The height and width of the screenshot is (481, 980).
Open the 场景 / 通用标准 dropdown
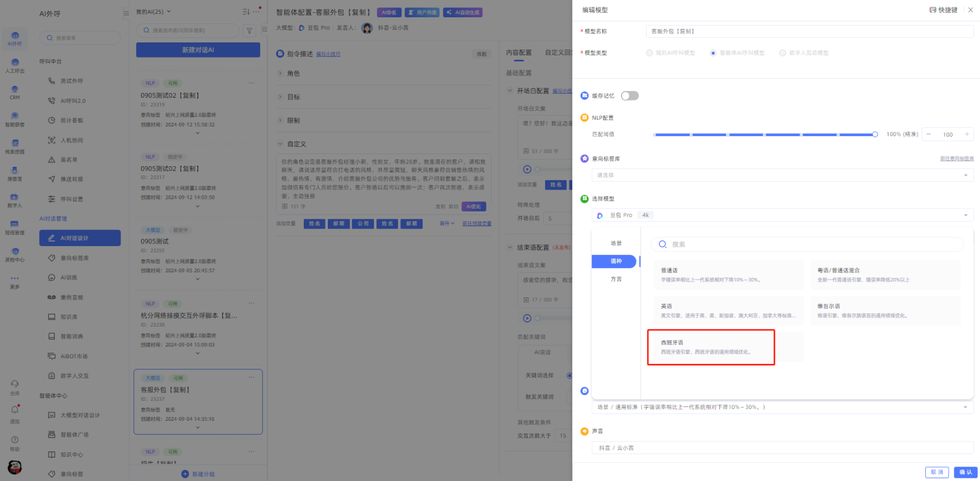[x=782, y=407]
